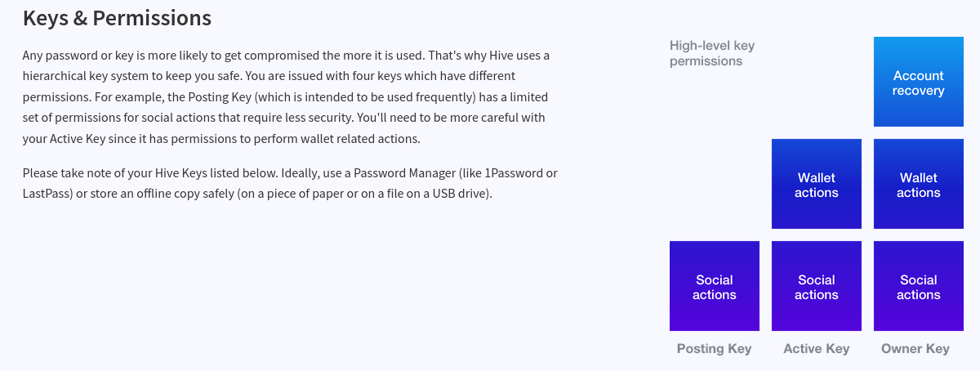Click the paragraph starting "Any password or key"
This screenshot has width=980, height=371.
(x=286, y=97)
